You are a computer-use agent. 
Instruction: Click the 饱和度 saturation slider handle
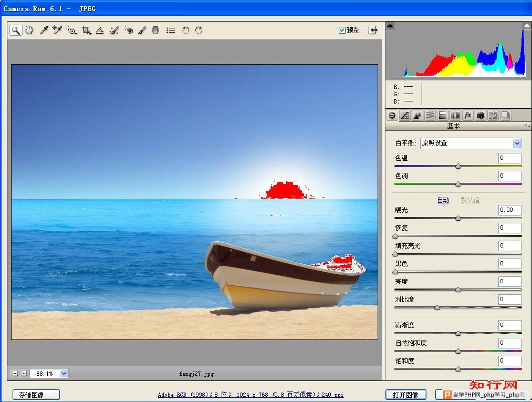pyautogui.click(x=458, y=369)
